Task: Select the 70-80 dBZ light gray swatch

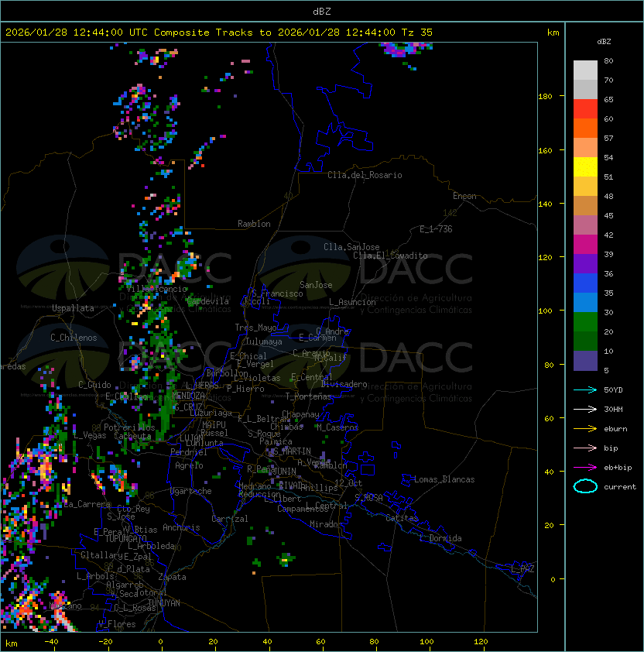Action: [585, 70]
